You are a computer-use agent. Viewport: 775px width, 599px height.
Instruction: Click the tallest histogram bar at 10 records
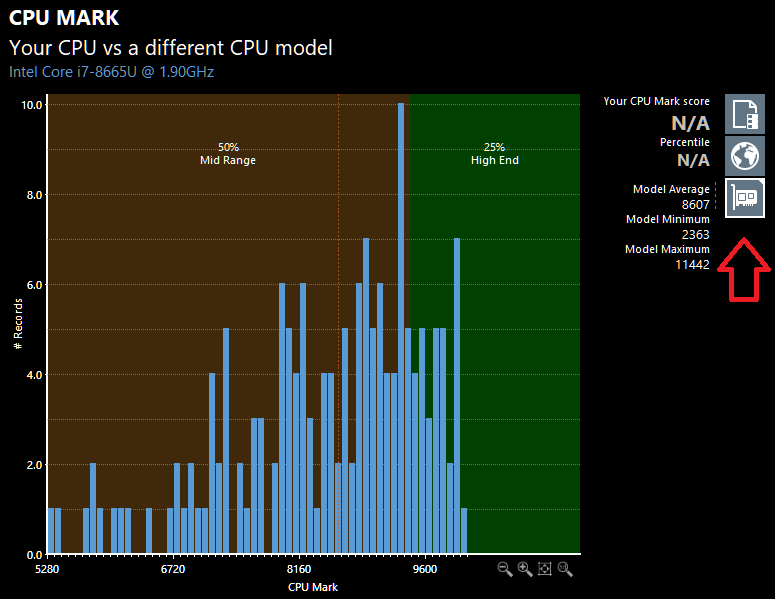pos(401,329)
